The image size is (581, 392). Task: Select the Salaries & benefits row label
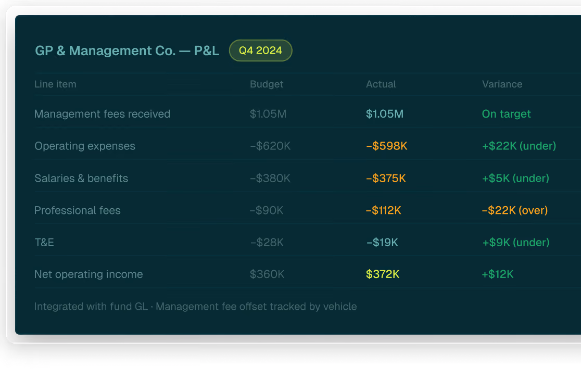81,178
